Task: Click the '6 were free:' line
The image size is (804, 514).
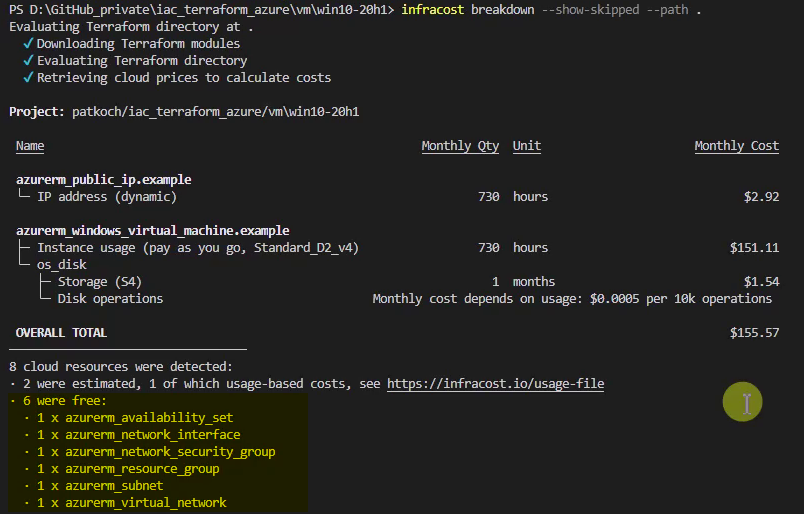Action: point(65,401)
